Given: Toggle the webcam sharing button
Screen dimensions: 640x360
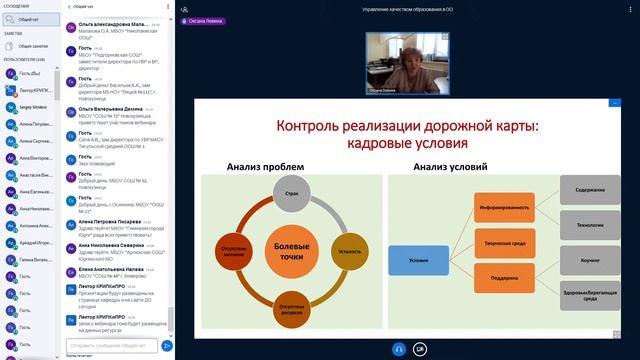Looking at the screenshot, I should pos(420,349).
